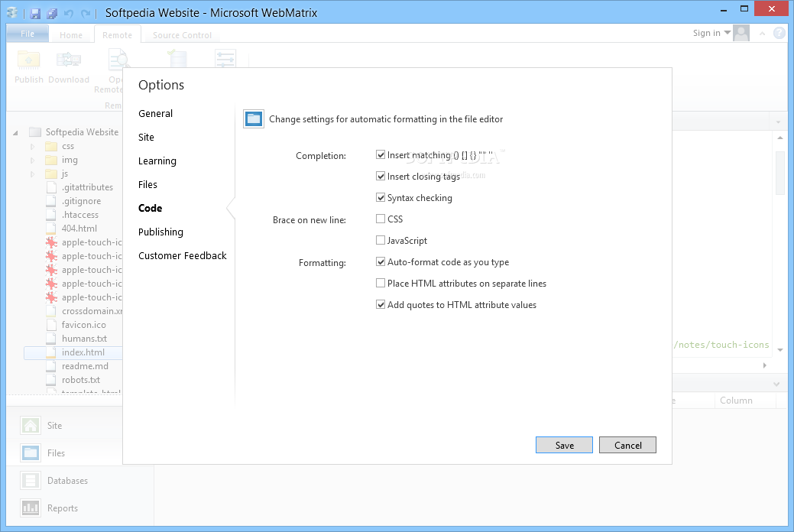Uncheck Insert matching brackets checkbox

[381, 154]
